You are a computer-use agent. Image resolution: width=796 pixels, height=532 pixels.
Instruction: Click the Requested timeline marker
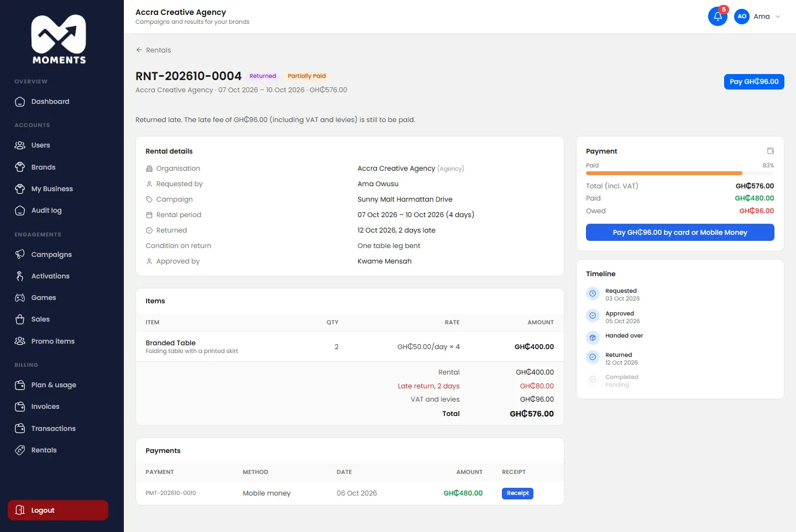click(593, 293)
